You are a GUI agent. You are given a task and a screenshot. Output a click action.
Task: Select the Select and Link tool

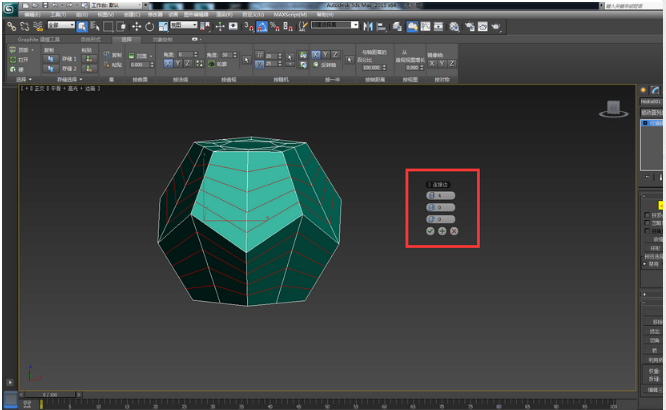pyautogui.click(x=11, y=27)
